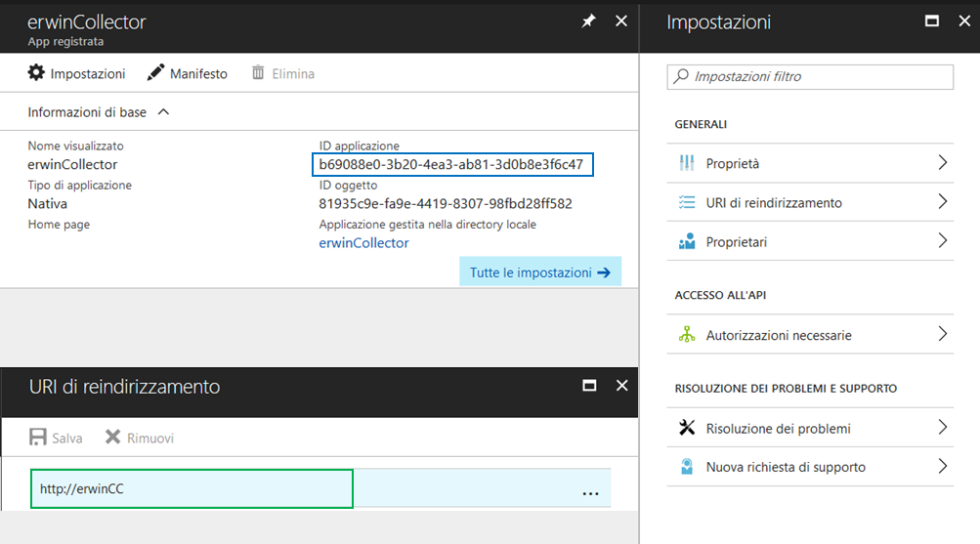This screenshot has height=544, width=980.
Task: Click the Tutte le impostazioni button
Action: click(x=539, y=272)
